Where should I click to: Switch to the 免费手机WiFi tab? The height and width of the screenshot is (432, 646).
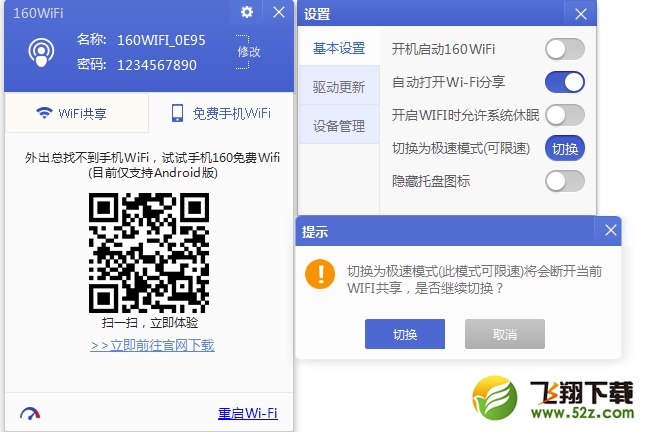[221, 113]
